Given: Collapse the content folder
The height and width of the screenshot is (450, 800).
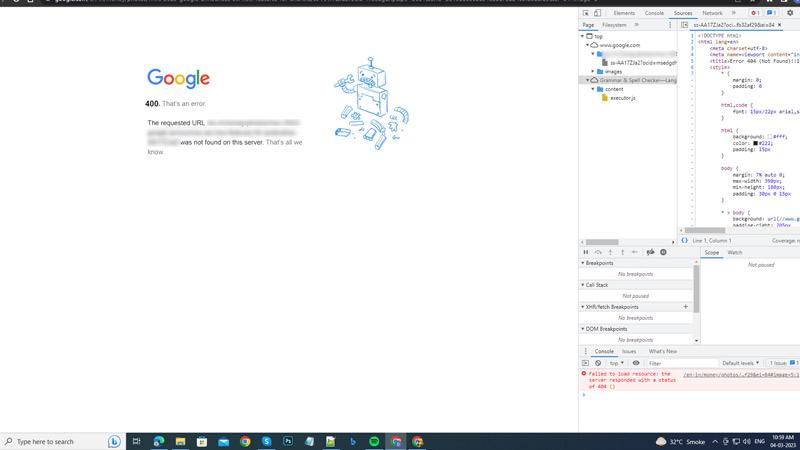Looking at the screenshot, I should [x=593, y=89].
